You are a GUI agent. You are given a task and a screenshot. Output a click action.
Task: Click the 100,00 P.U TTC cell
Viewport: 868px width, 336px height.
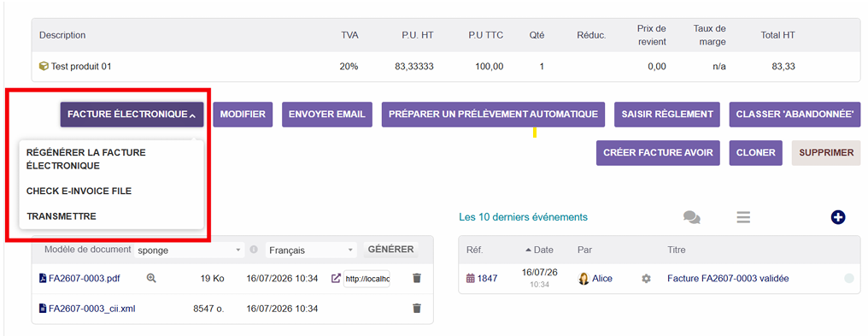(490, 67)
